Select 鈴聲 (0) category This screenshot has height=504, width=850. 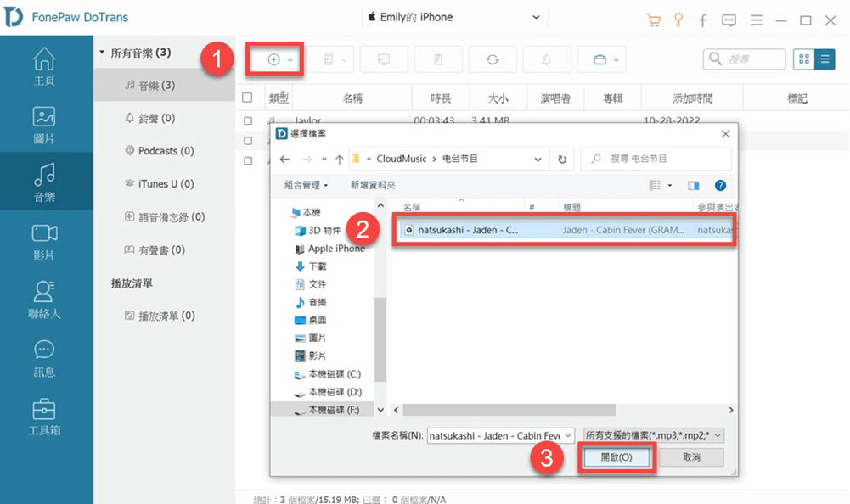(x=164, y=118)
